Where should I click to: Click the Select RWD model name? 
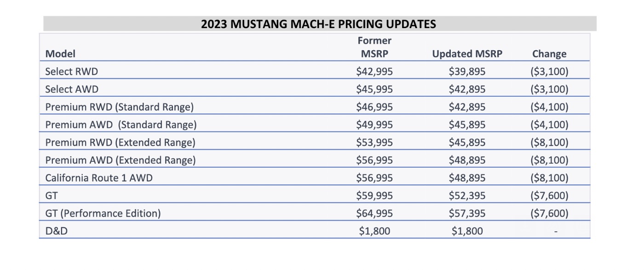71,71
